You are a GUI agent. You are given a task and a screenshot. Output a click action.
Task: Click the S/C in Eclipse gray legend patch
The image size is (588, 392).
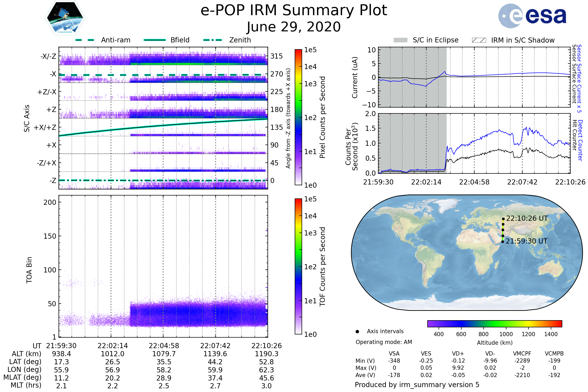pyautogui.click(x=400, y=40)
